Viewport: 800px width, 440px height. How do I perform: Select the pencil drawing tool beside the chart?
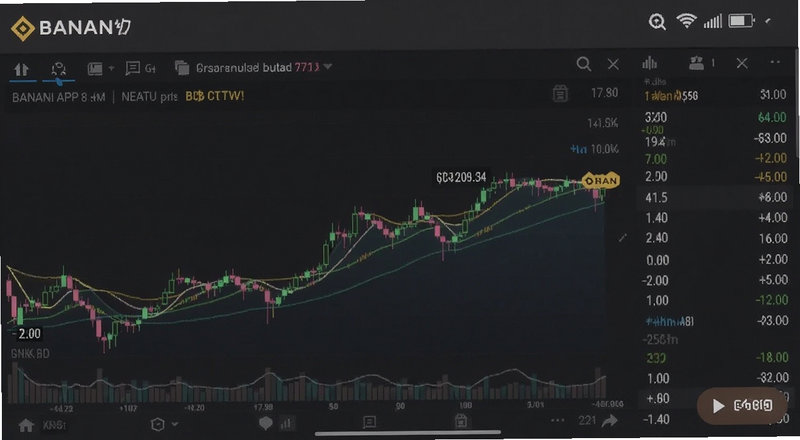coord(622,237)
